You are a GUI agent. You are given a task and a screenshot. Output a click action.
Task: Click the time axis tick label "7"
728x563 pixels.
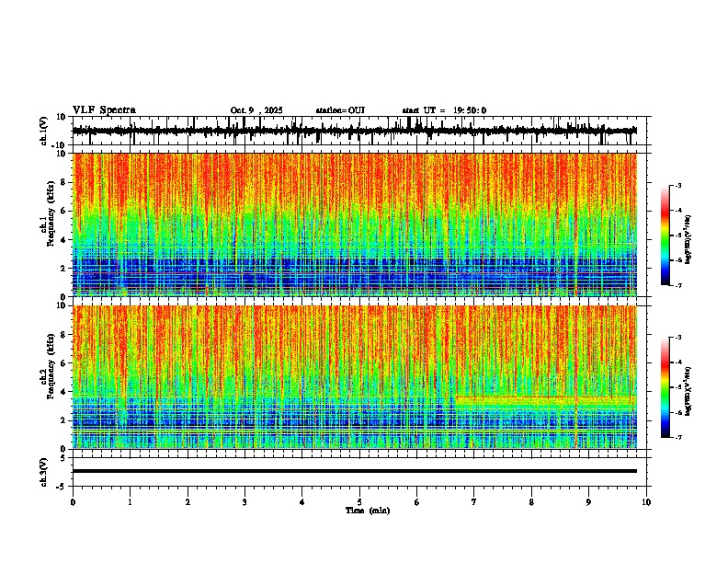[x=474, y=502]
